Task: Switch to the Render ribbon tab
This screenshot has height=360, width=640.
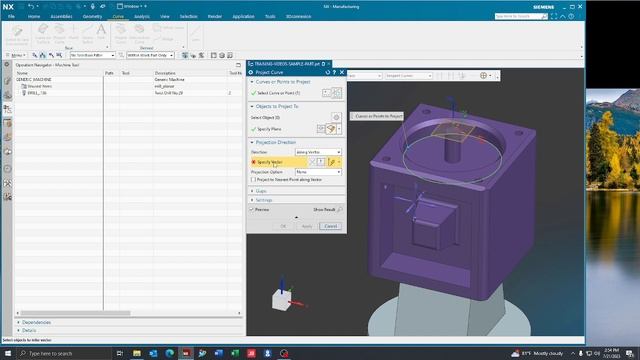Action: click(x=215, y=17)
